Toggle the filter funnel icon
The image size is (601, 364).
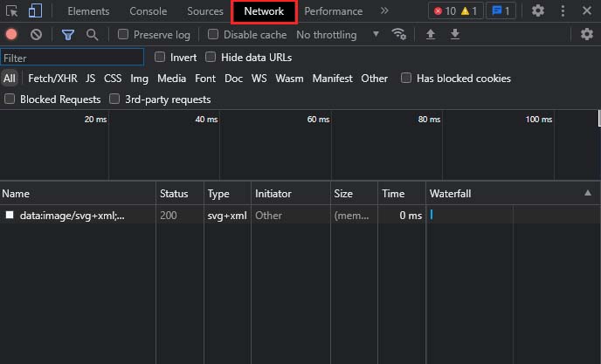point(68,35)
